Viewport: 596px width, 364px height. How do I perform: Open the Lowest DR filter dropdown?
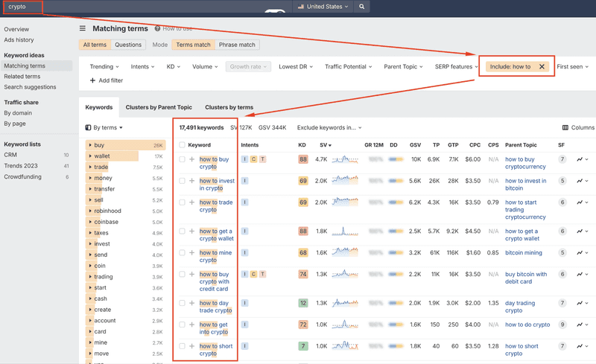coord(296,66)
